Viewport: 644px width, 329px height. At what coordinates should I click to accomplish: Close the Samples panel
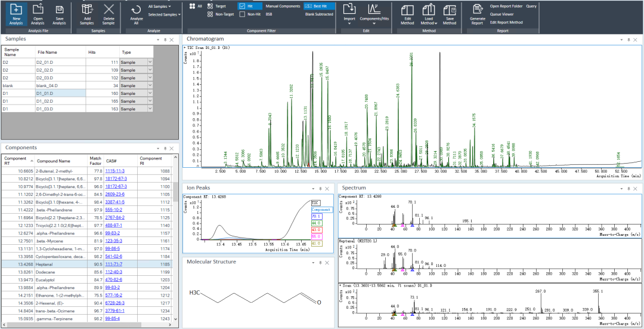pyautogui.click(x=172, y=39)
